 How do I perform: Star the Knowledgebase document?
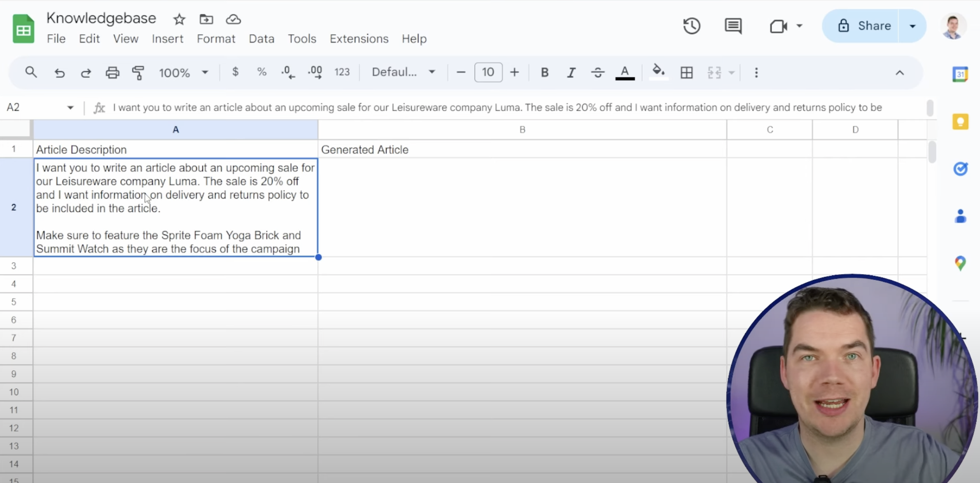coord(179,19)
